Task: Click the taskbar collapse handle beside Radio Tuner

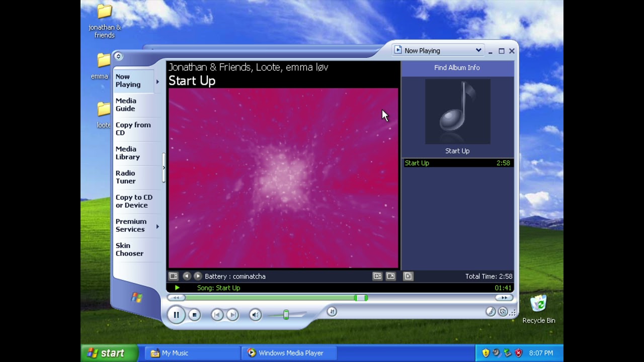Action: pyautogui.click(x=164, y=168)
